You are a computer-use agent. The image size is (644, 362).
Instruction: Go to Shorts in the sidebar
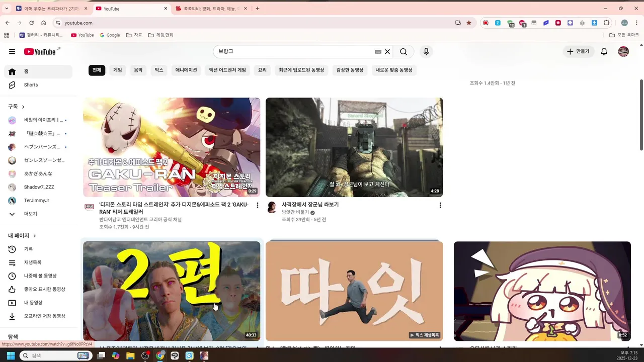tap(38, 85)
